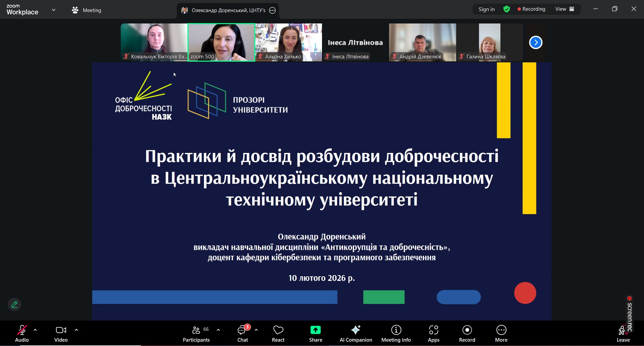Open the View layout dropdown
The width and height of the screenshot is (644, 346).
point(565,9)
